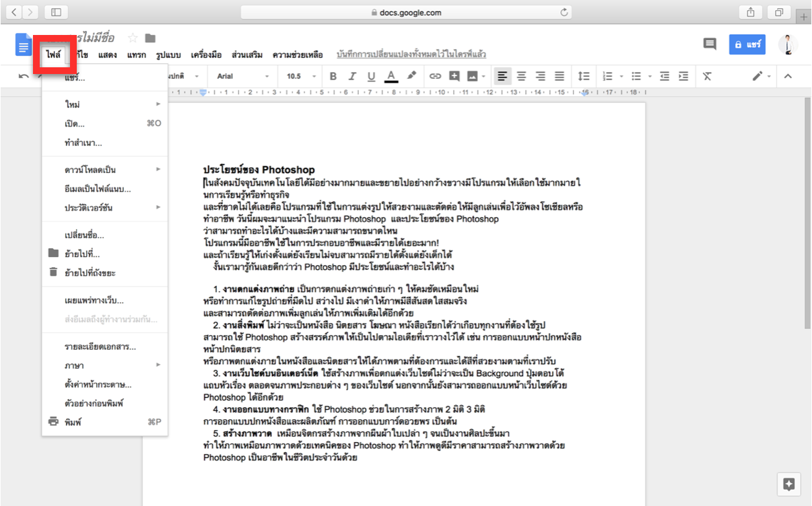Apply a bulleted list

pos(637,76)
